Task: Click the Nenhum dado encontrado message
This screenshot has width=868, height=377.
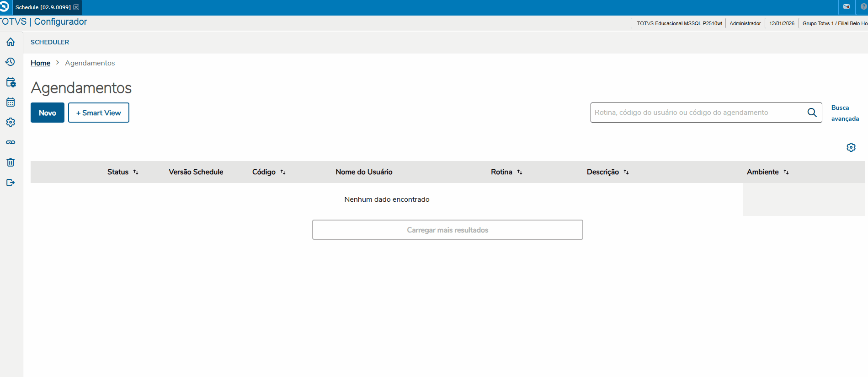Action: click(387, 199)
